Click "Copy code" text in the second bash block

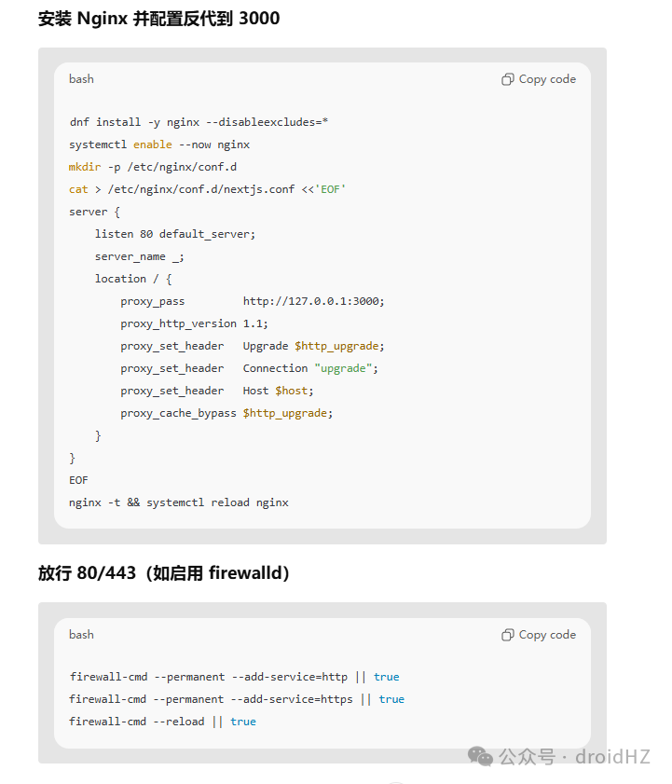(x=547, y=635)
